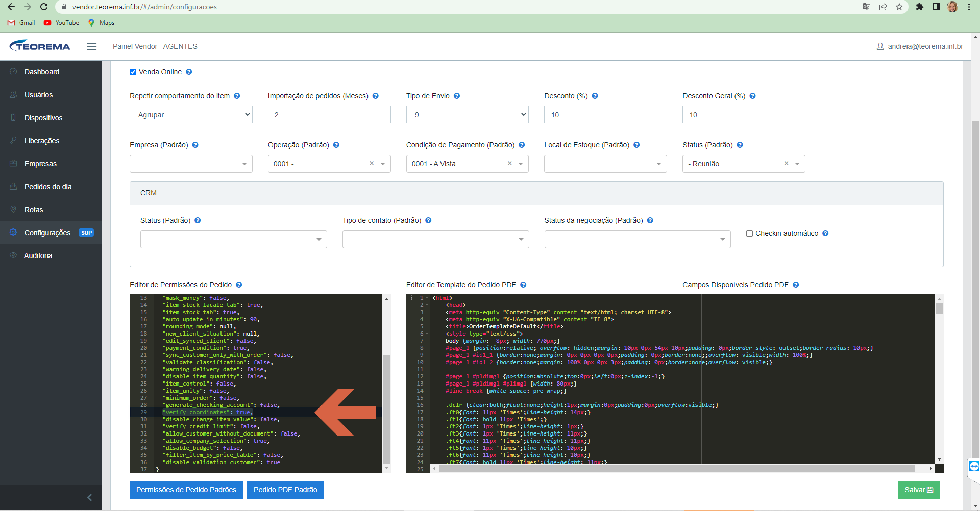Open Dispositivos in the sidebar
The height and width of the screenshot is (511, 980).
click(51, 118)
